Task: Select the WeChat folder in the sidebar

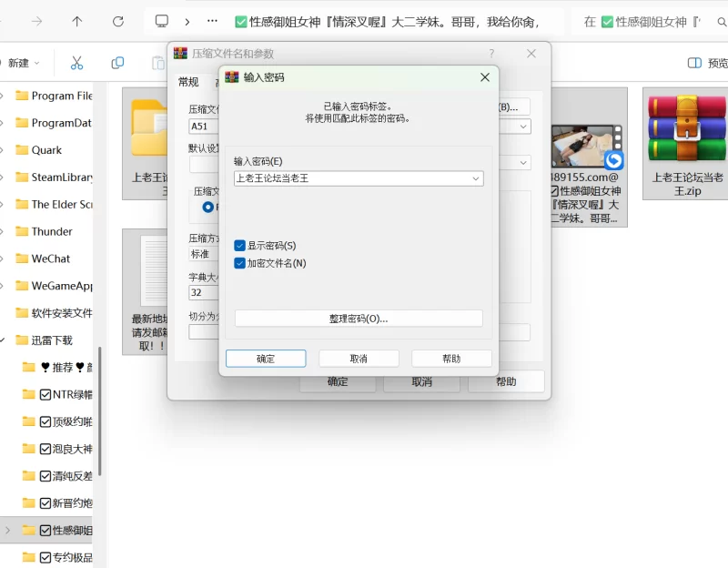Action: pos(50,259)
